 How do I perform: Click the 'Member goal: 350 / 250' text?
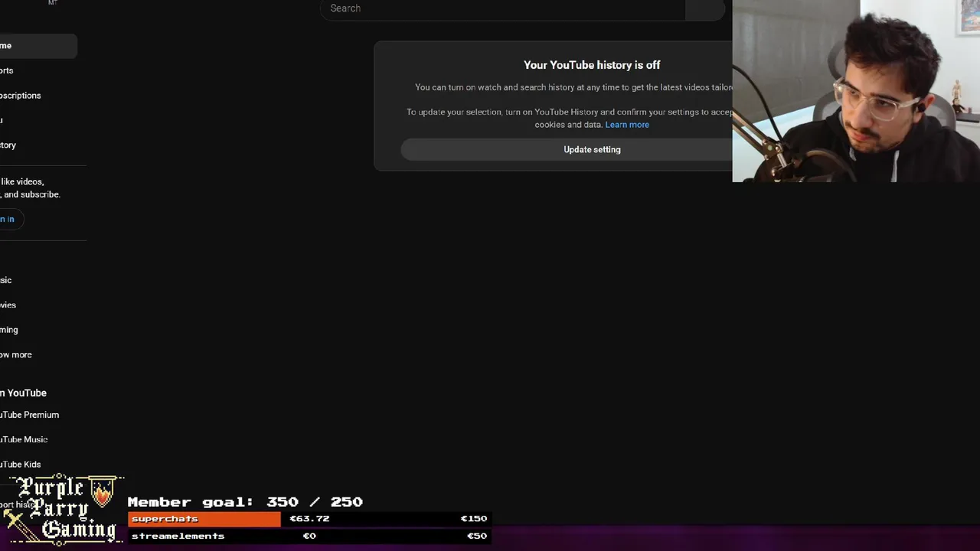coord(245,502)
